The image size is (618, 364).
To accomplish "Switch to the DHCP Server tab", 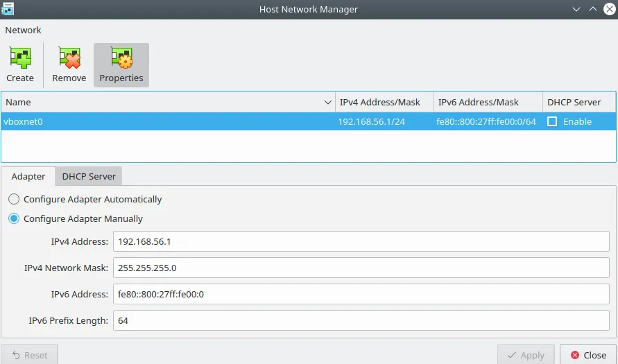I will [x=89, y=176].
